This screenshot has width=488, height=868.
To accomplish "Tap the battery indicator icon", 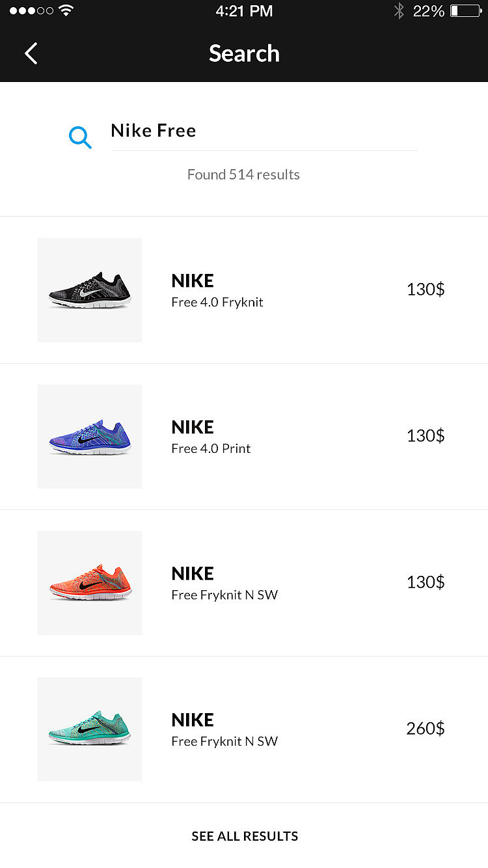I will click(x=465, y=11).
